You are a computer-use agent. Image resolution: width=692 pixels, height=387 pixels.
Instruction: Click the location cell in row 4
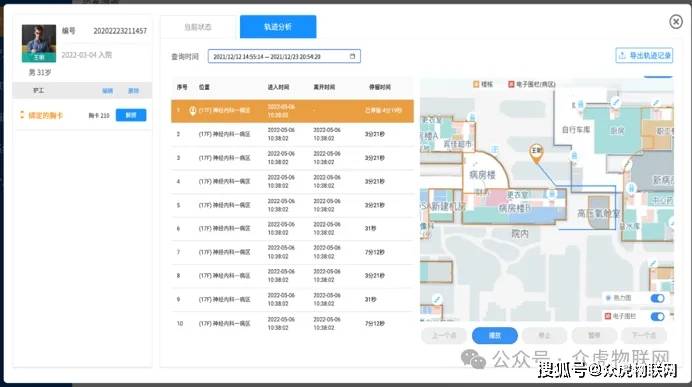(225, 181)
